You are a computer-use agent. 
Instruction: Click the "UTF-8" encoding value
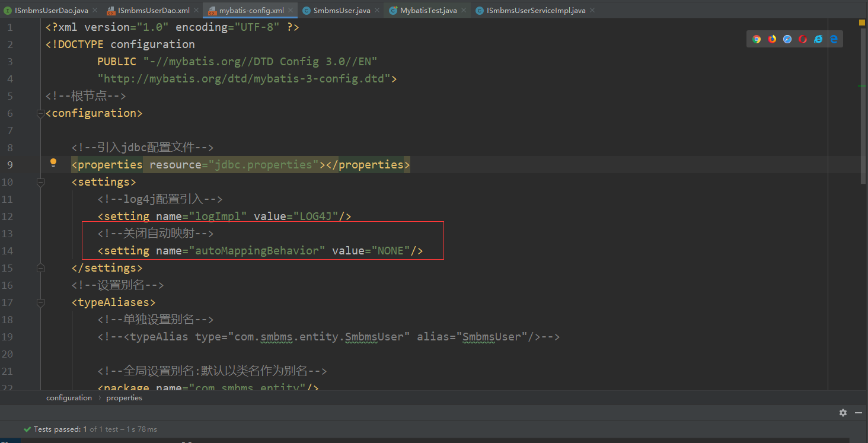click(x=257, y=27)
